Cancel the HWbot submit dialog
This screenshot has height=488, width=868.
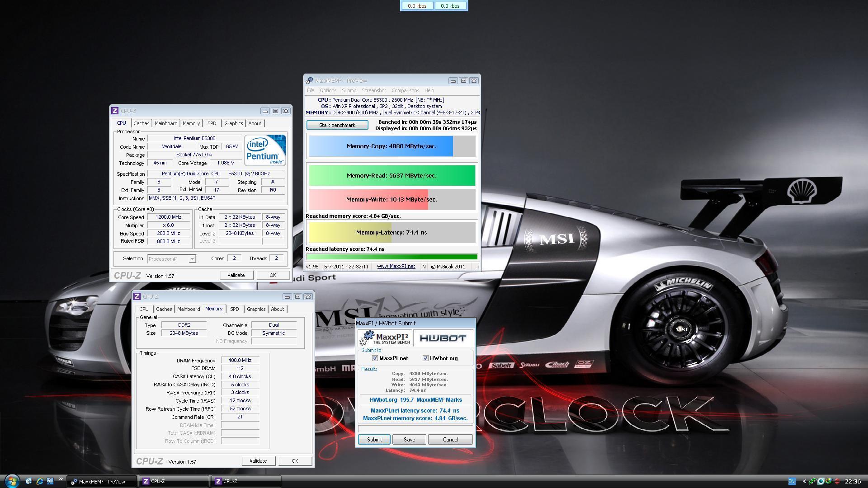point(450,440)
